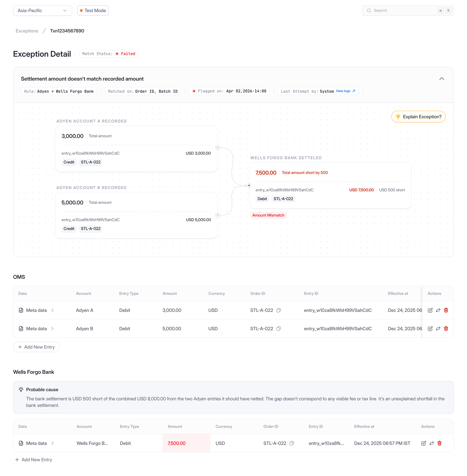Edit the Adyen A OMS entry
The width and height of the screenshot is (467, 476).
(430, 310)
